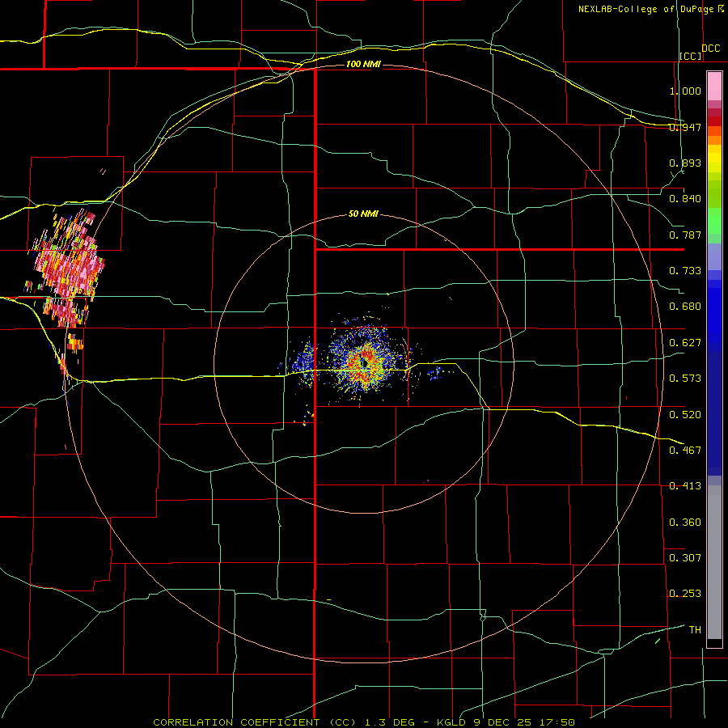Screen dimensions: 728x728
Task: Click the TH threshold label
Action: click(x=695, y=630)
